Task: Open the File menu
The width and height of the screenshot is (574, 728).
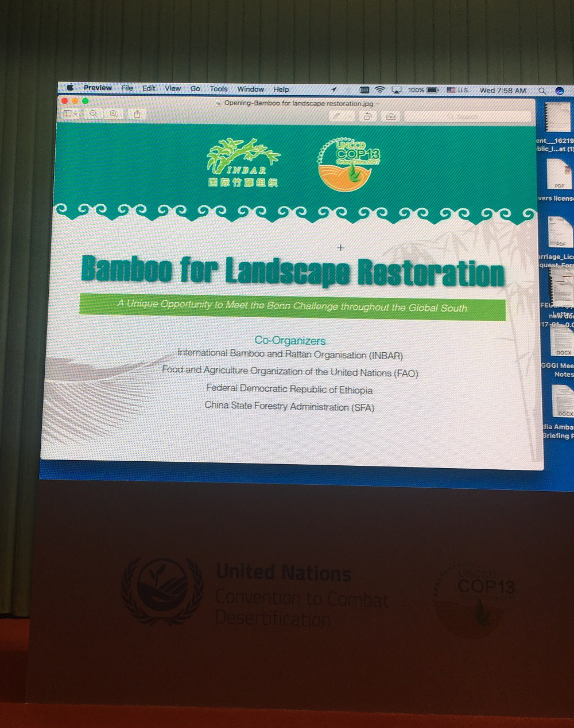Action: pyautogui.click(x=127, y=88)
